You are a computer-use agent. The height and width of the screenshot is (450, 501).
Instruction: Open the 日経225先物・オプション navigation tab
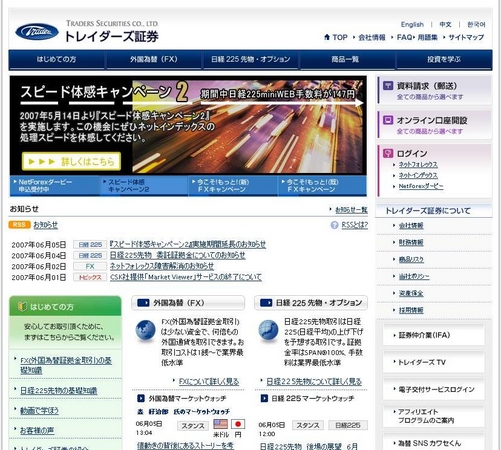(251, 59)
